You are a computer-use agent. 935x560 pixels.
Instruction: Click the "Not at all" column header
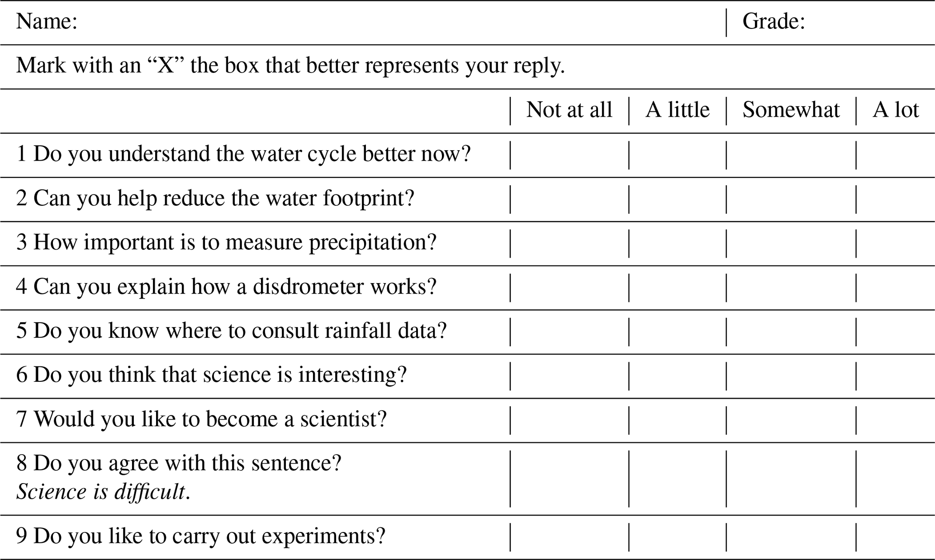569,110
